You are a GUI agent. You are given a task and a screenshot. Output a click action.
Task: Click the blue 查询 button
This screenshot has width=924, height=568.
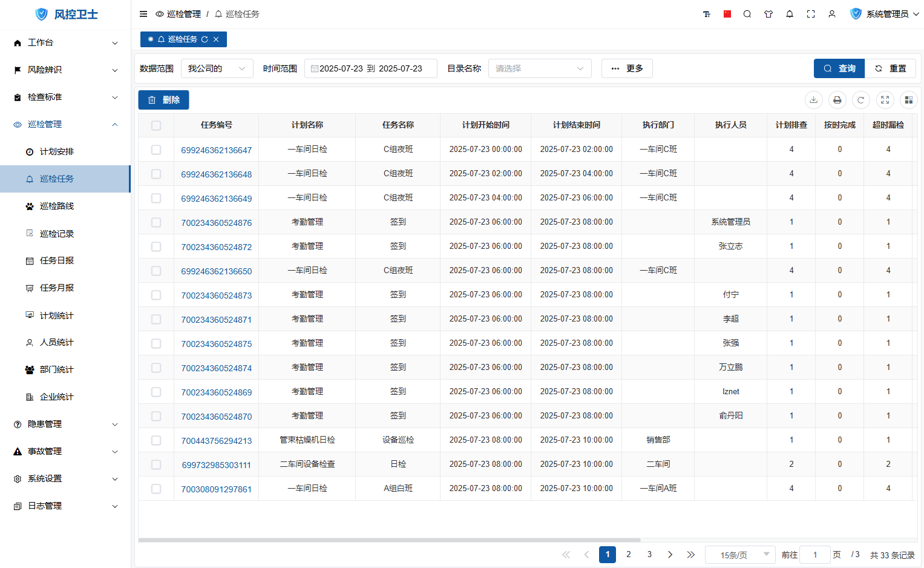point(839,68)
